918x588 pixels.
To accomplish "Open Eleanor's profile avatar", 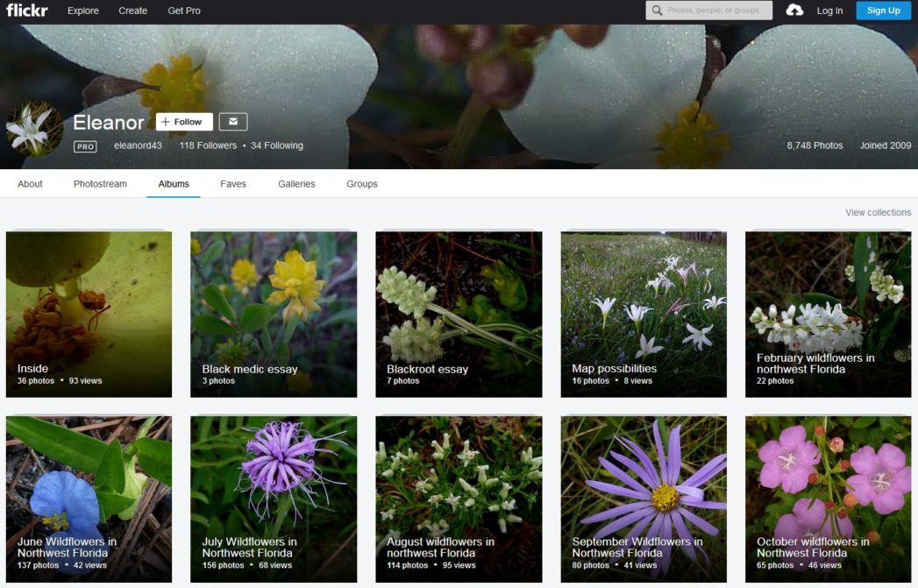I will click(x=34, y=128).
